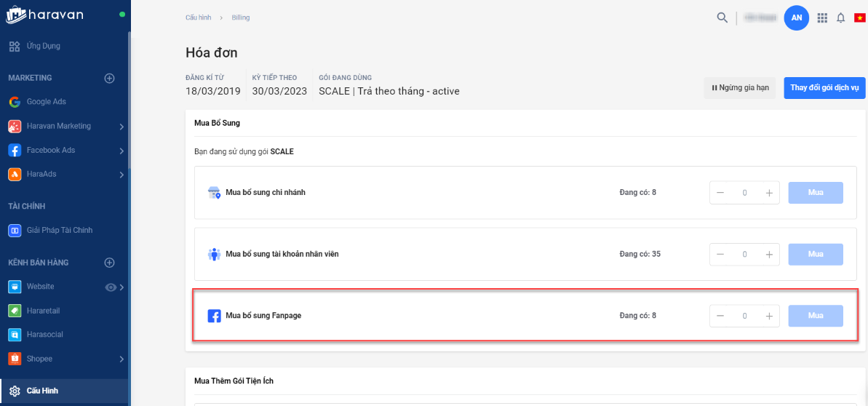Click the staff account quantity field

point(744,255)
